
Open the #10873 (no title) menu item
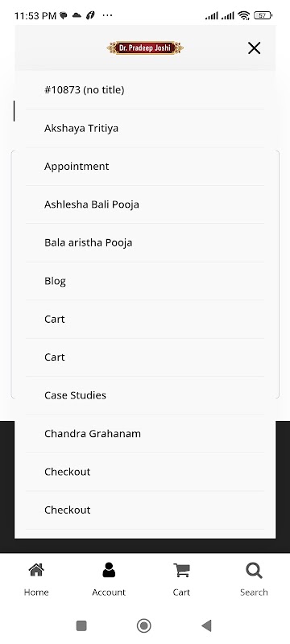tap(145, 90)
